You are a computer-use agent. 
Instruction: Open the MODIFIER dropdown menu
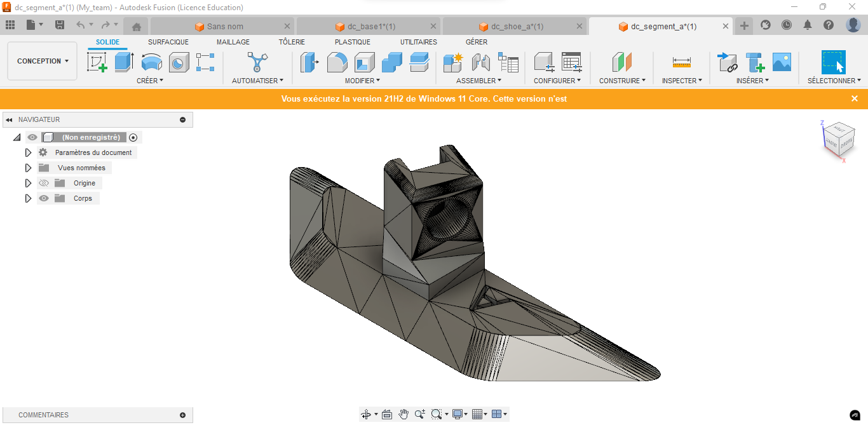tap(362, 81)
